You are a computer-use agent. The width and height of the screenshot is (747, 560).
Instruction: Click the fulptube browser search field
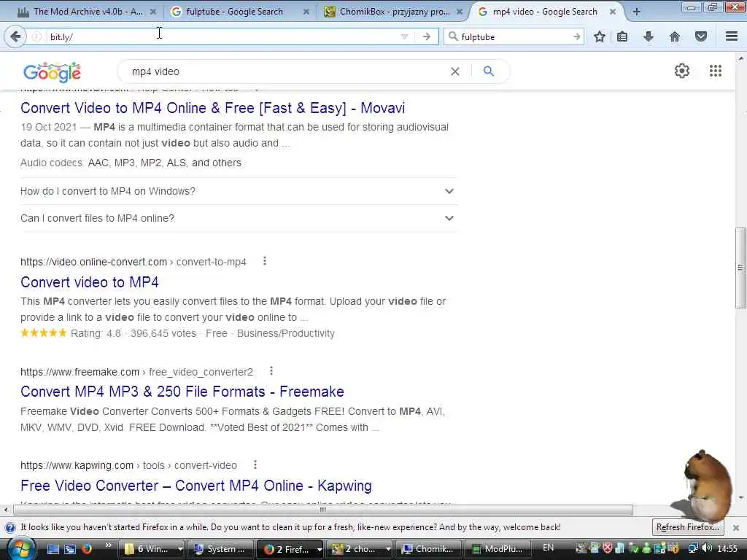tap(514, 36)
